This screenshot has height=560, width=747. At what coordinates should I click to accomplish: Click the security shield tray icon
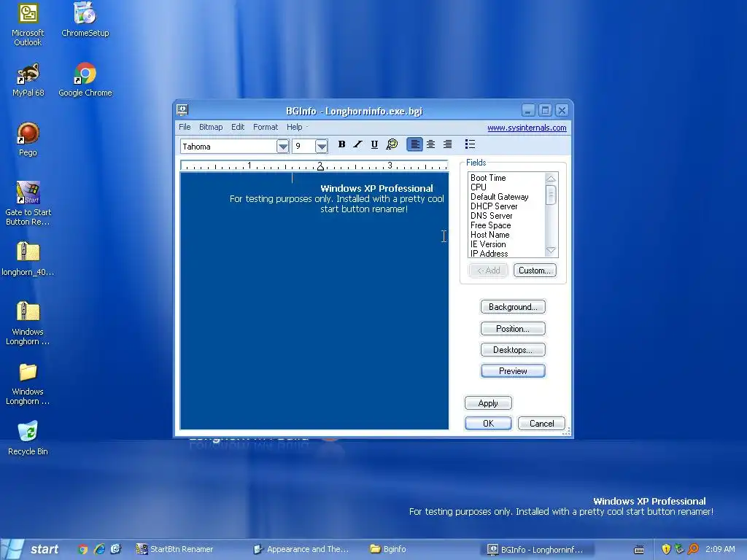(x=666, y=550)
